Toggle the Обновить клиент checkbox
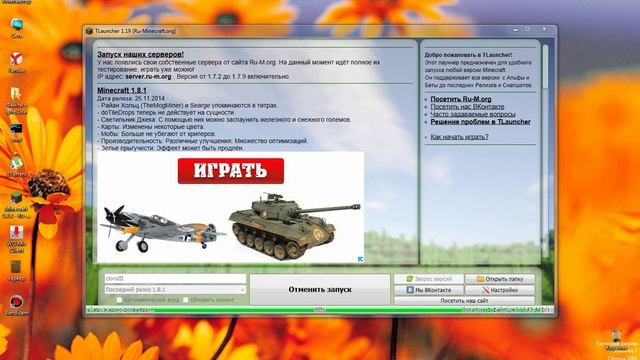 coord(185,300)
